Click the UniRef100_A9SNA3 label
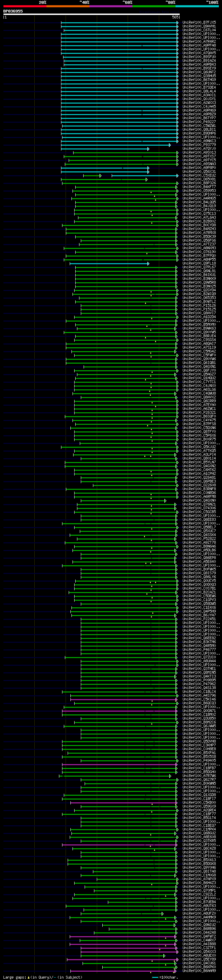 [x=199, y=164]
